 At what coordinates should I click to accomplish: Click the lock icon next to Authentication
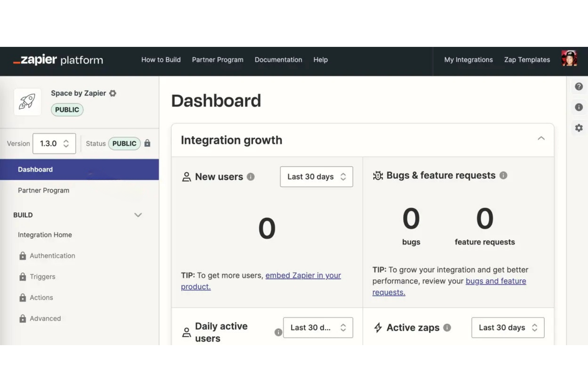[x=22, y=255]
